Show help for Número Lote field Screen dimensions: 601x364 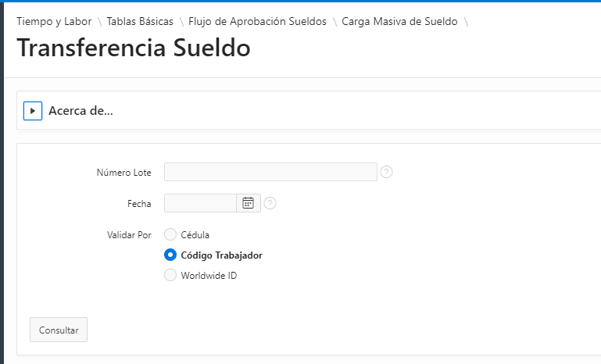pos(386,172)
